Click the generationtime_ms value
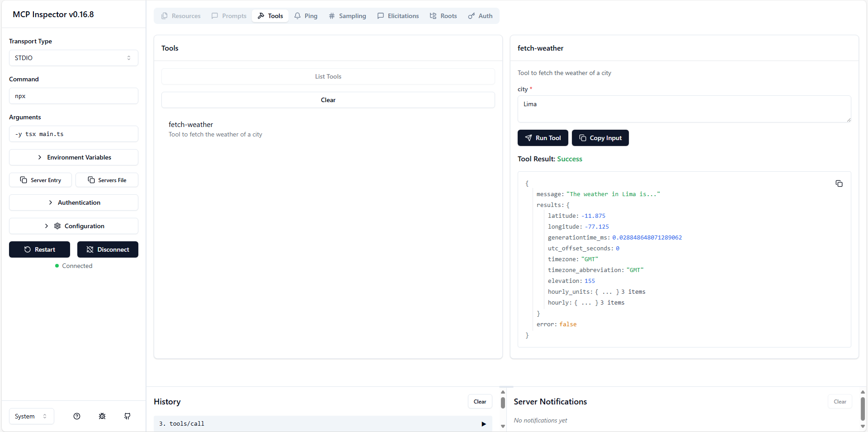Viewport: 868px width, 432px height. pyautogui.click(x=647, y=238)
